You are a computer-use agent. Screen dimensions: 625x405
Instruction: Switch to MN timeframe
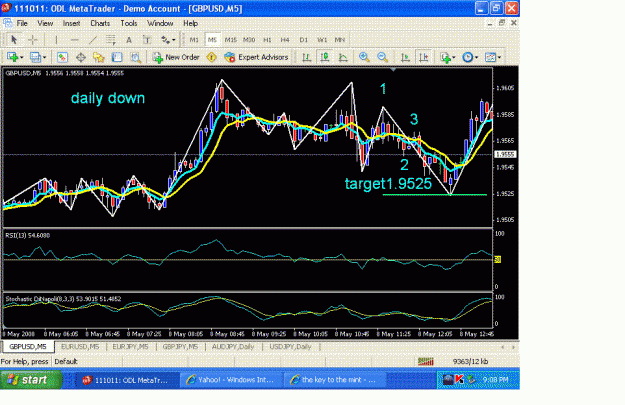[x=340, y=39]
